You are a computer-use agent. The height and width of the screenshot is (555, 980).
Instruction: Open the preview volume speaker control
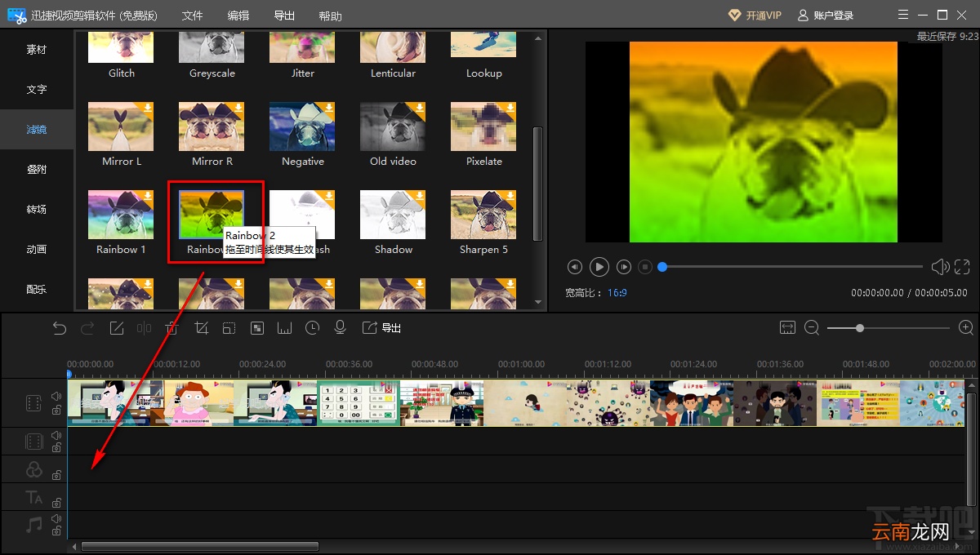pyautogui.click(x=940, y=267)
